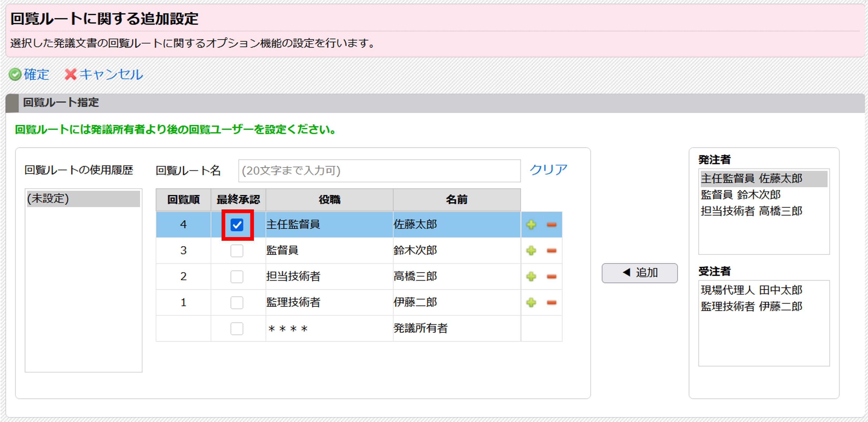Click order number 4 cell
This screenshot has width=868, height=422.
(183, 224)
